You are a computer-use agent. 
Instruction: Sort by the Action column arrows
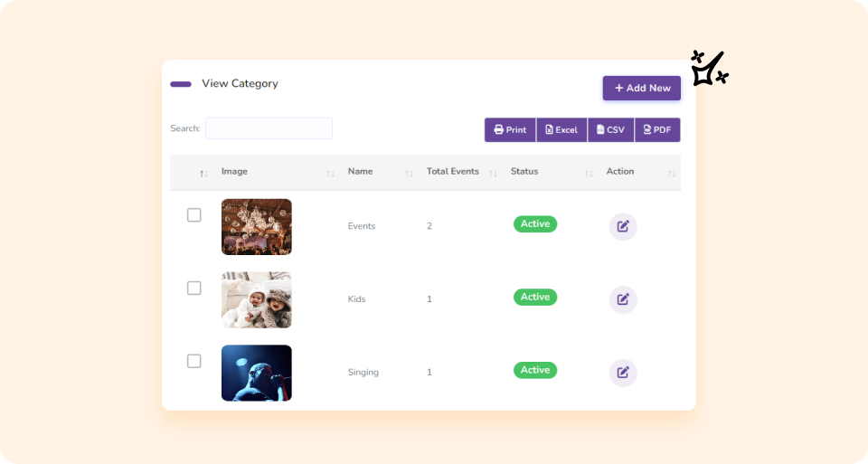(671, 173)
